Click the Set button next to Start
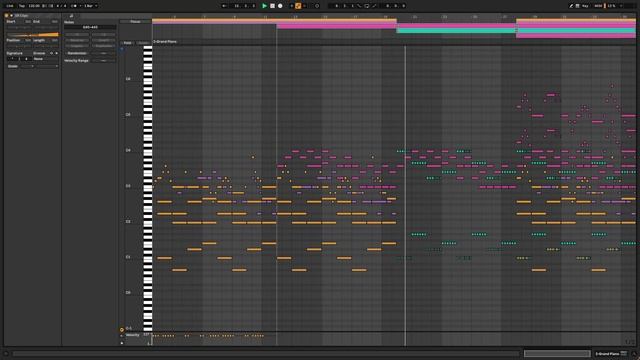Viewport: 640px width, 360px height. pyautogui.click(x=28, y=22)
